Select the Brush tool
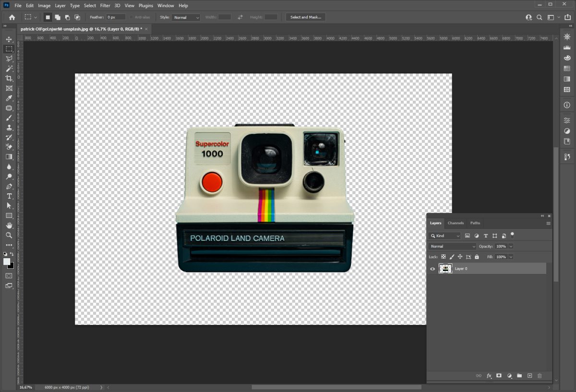The height and width of the screenshot is (392, 576). (9, 118)
